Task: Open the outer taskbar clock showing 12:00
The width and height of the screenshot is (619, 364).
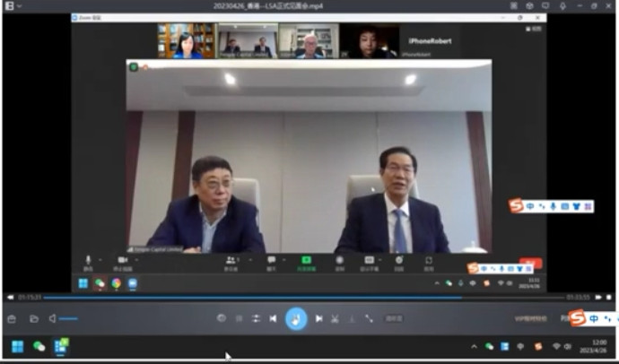Action: point(593,346)
